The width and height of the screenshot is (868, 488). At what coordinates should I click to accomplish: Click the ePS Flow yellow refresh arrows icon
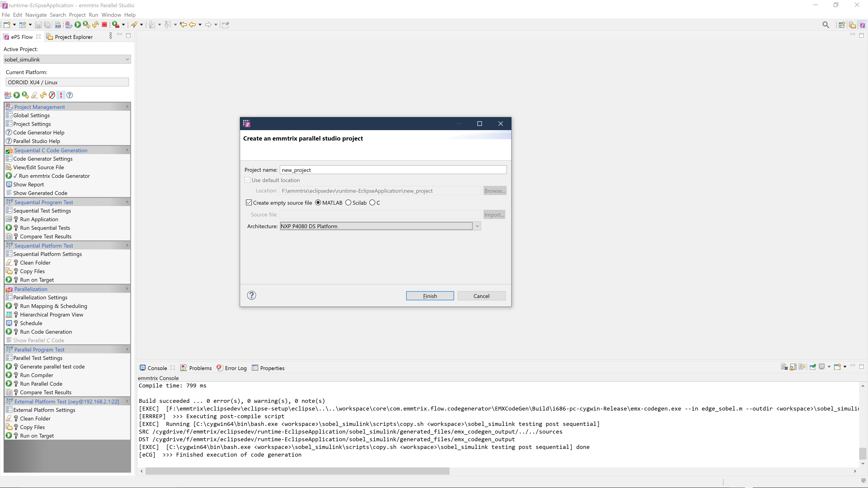tap(43, 95)
